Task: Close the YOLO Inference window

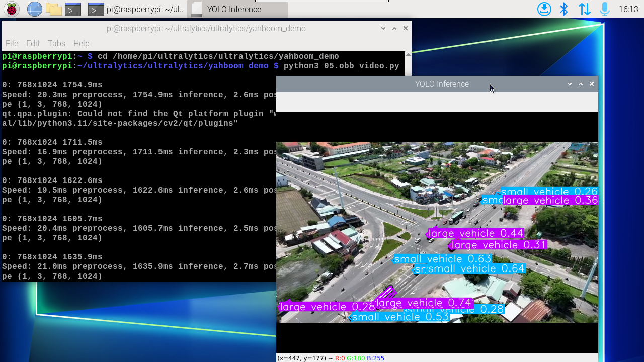Action: coord(592,84)
